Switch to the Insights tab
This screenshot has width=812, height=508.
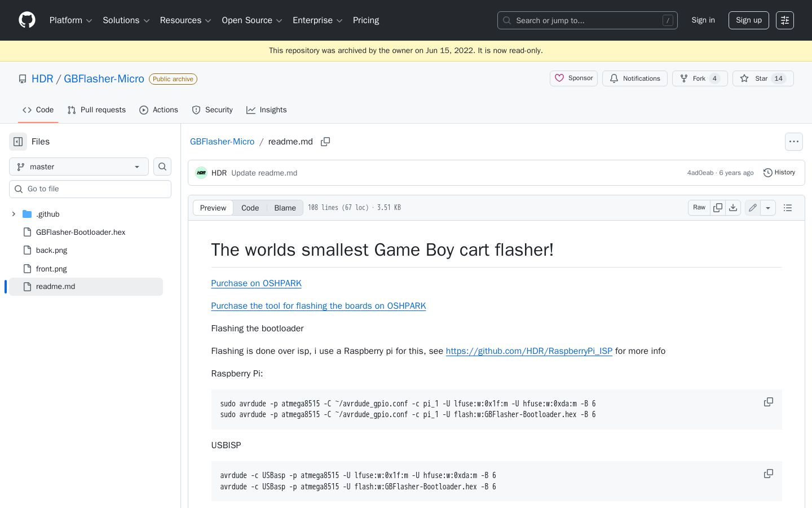pos(267,110)
